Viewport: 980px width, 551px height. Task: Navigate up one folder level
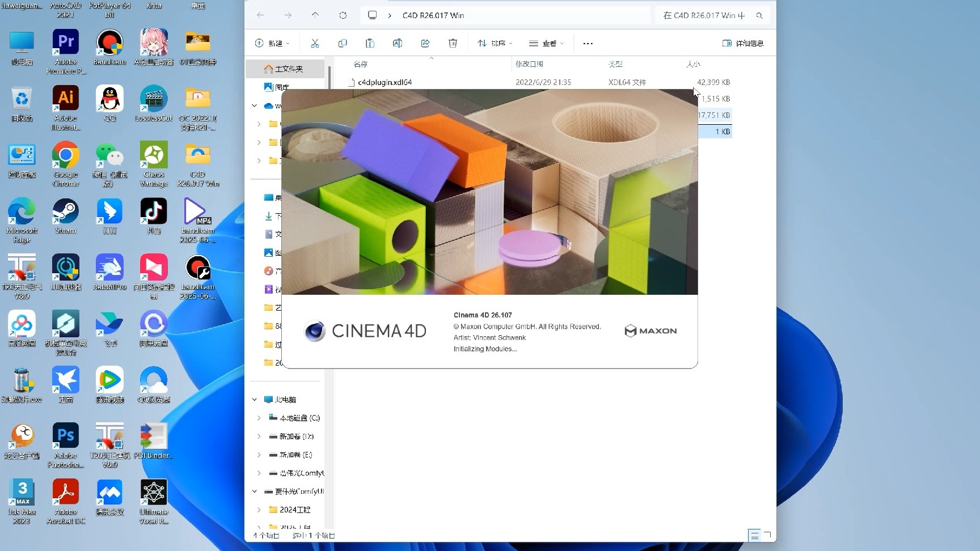pyautogui.click(x=316, y=15)
